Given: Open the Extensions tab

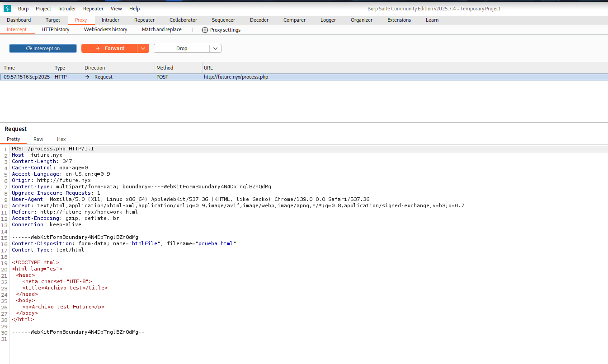Looking at the screenshot, I should 399,20.
